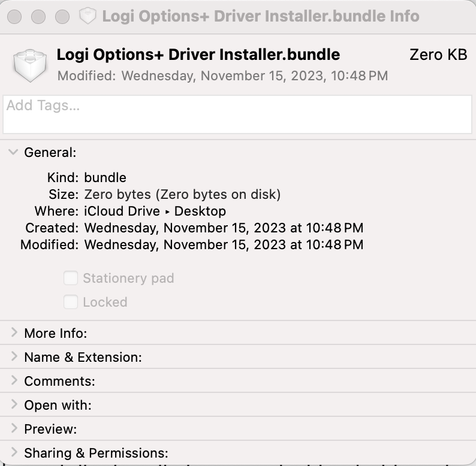Screen dimensions: 476x466
Task: Toggle the Locked checkbox
Action: pyautogui.click(x=71, y=302)
